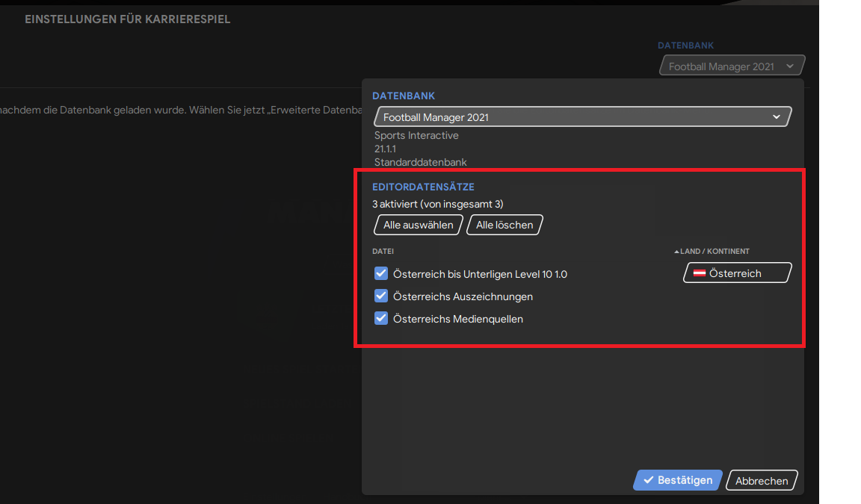The width and height of the screenshot is (861, 504).
Task: Click the 'Standarddatenbank' description text
Action: (x=421, y=162)
